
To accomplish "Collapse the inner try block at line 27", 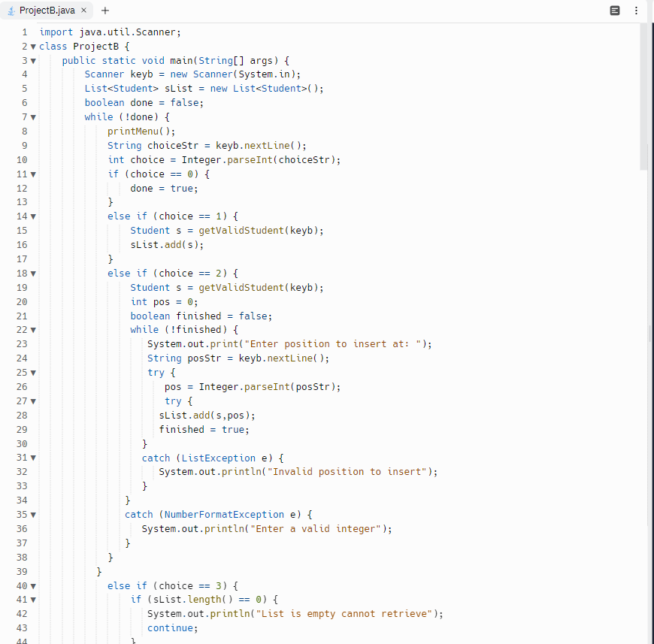I will 34,401.
